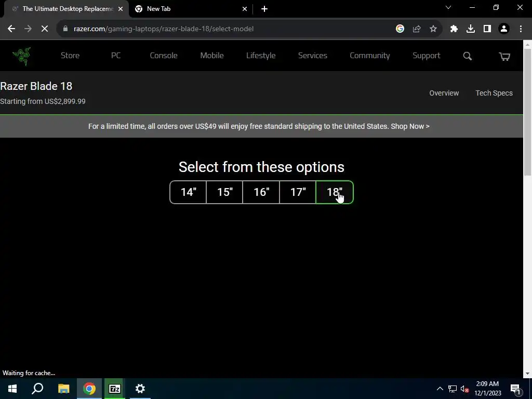Show hidden system tray icons
This screenshot has height=399, width=532.
pyautogui.click(x=440, y=389)
